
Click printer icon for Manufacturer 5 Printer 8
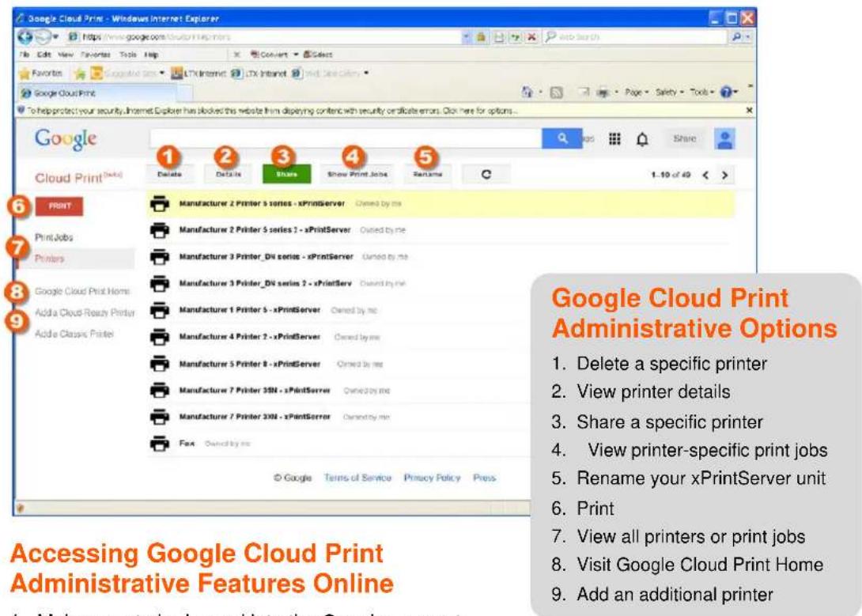160,363
